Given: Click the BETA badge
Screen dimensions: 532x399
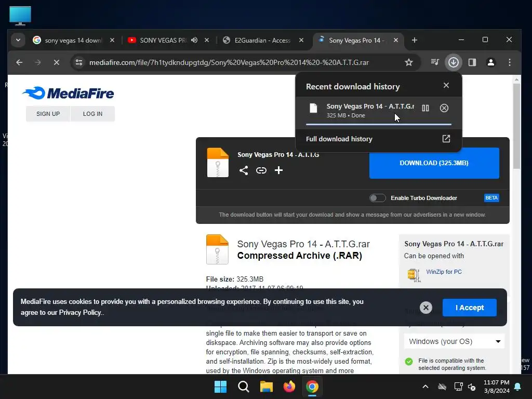Looking at the screenshot, I should click(491, 198).
